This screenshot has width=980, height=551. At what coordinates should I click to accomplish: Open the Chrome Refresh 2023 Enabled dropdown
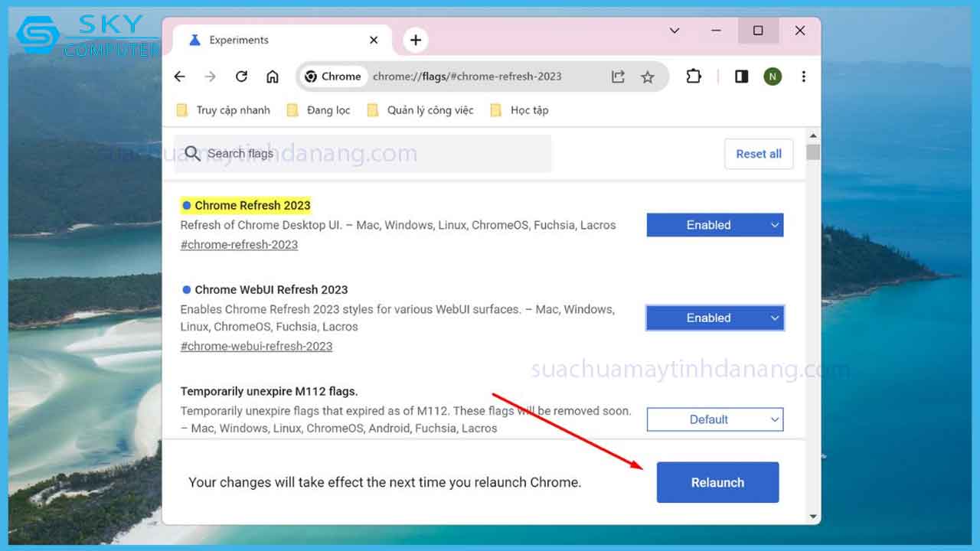point(715,225)
